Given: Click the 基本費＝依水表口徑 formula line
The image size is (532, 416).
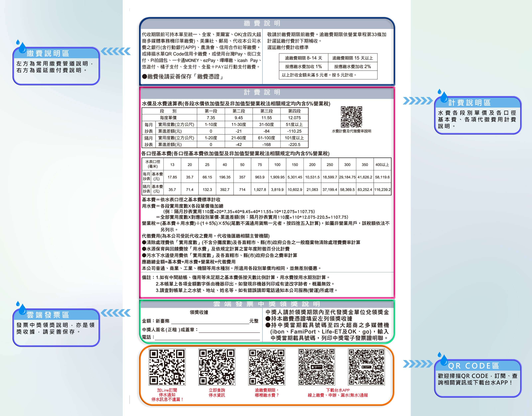Looking at the screenshot, I should (181, 200).
